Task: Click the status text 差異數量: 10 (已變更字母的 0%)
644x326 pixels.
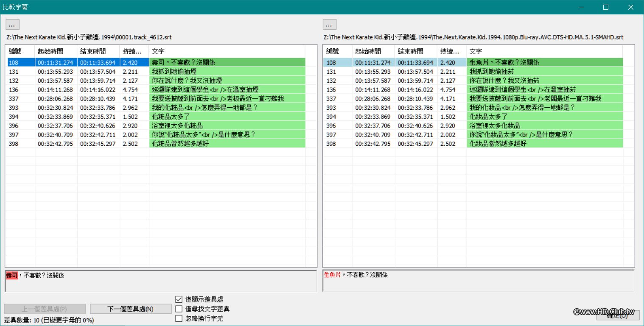Action: (49, 320)
